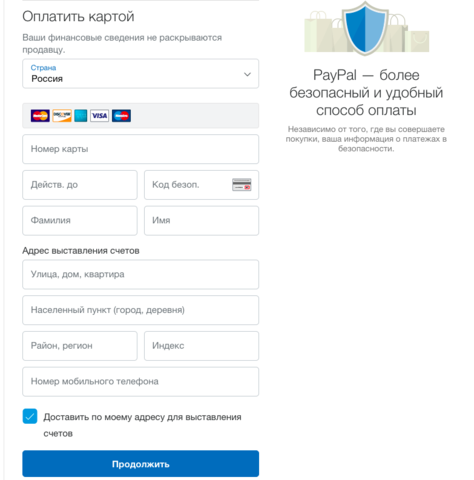Open the Страна country dropdown
The image size is (474, 480).
click(140, 74)
